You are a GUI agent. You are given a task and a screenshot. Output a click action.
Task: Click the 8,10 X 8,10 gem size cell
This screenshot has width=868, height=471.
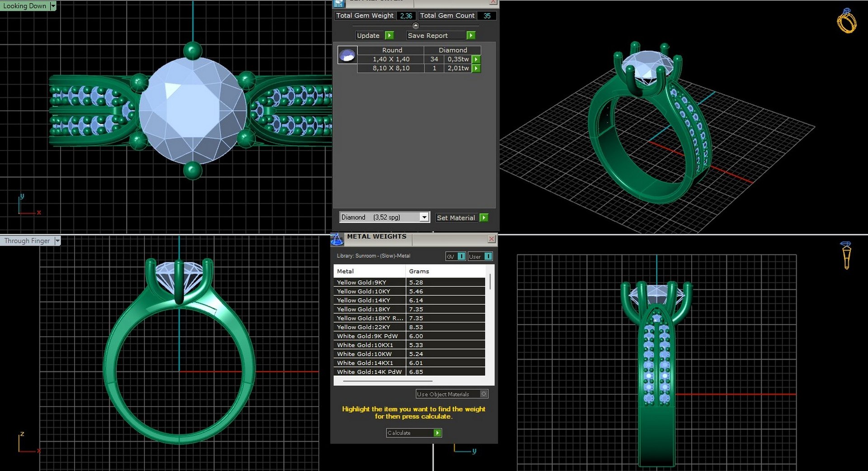391,68
